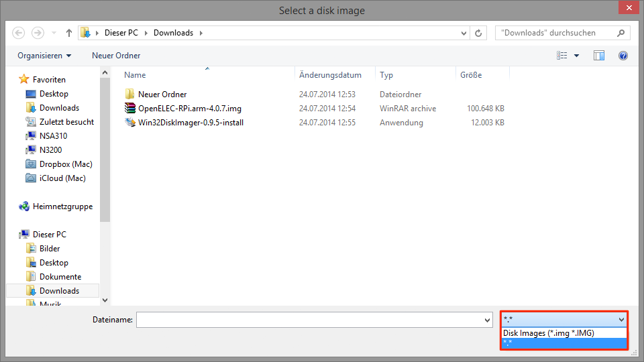
Task: Click the sidebar scrollbar up arrow
Action: coord(105,72)
